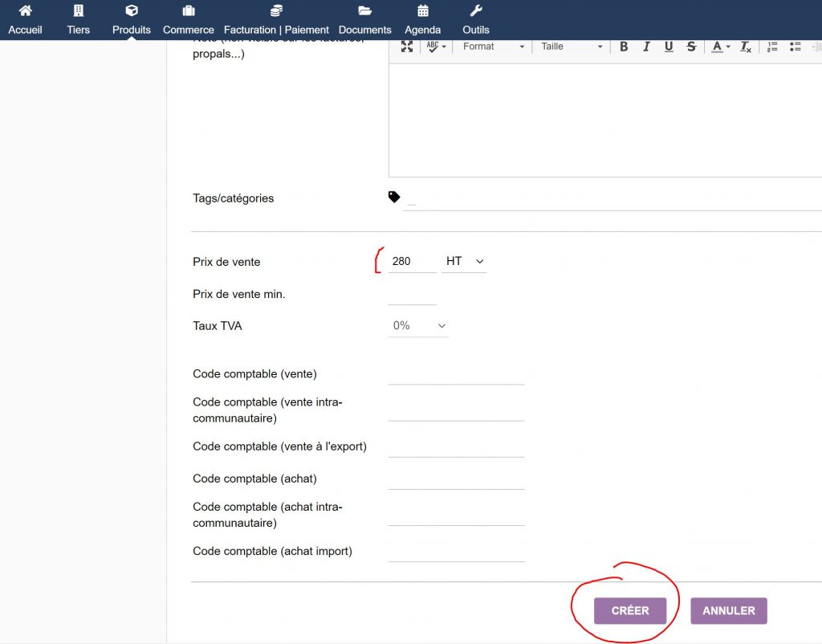Open the Documents folder icon
The image size is (822, 644).
coord(364,13)
